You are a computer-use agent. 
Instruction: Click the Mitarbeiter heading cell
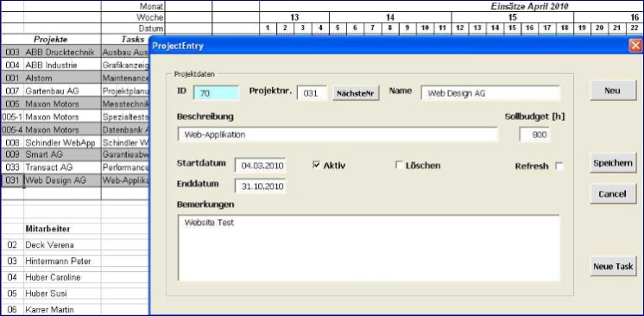(62, 229)
